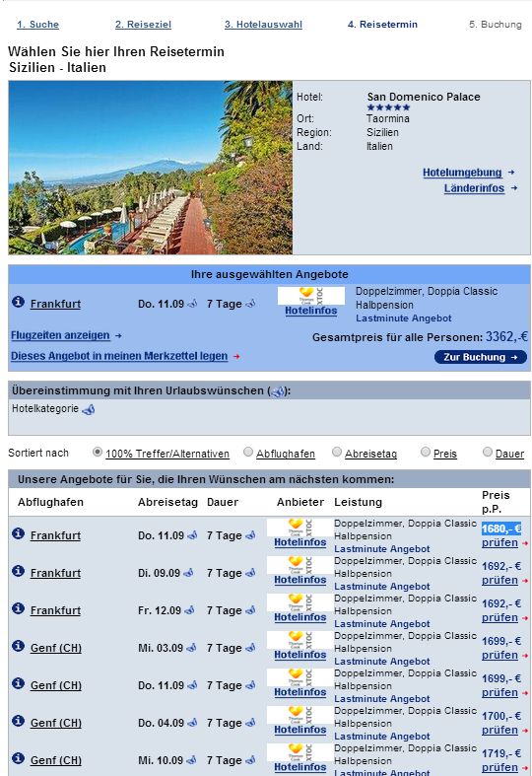
Task: Go to step 1. Suche
Action: coord(38,25)
